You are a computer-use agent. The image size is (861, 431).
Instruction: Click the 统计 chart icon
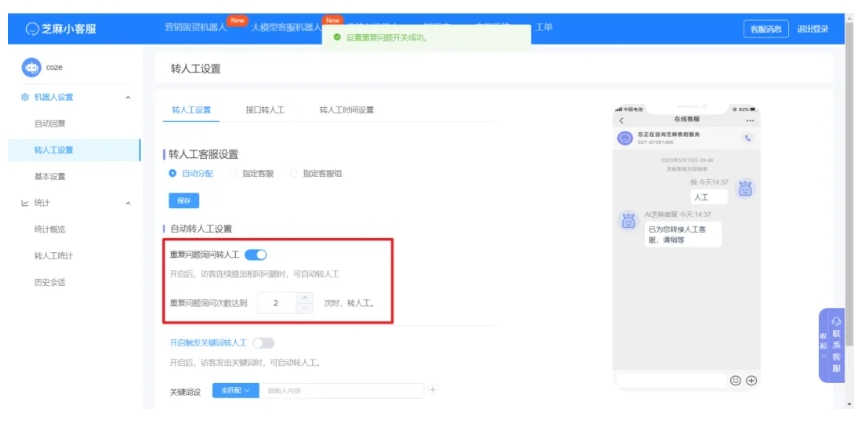pos(25,203)
